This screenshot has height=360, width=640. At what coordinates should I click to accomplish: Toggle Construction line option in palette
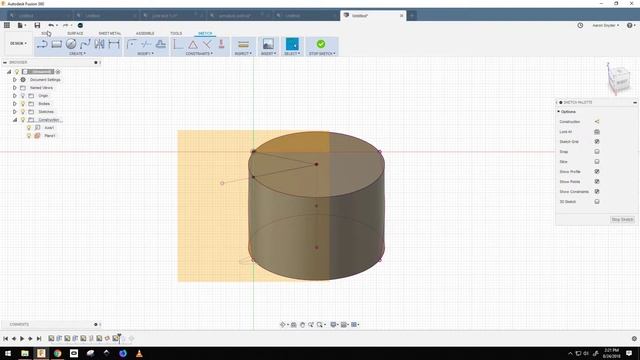(597, 122)
